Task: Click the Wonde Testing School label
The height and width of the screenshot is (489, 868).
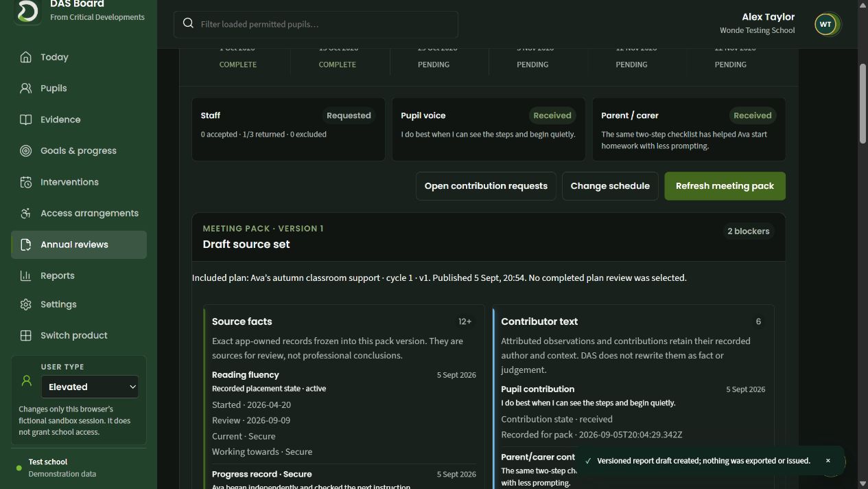Action: coord(758,30)
